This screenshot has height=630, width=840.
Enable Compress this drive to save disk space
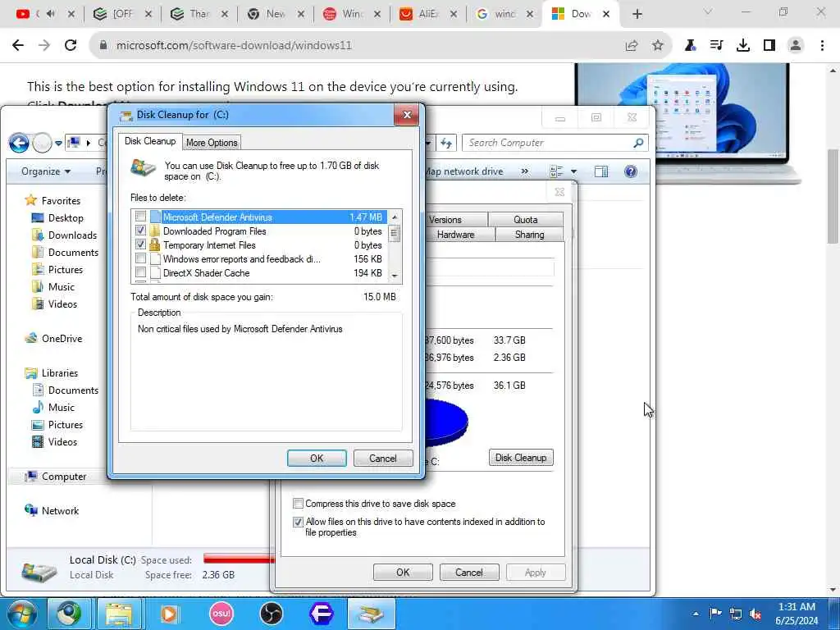click(299, 504)
